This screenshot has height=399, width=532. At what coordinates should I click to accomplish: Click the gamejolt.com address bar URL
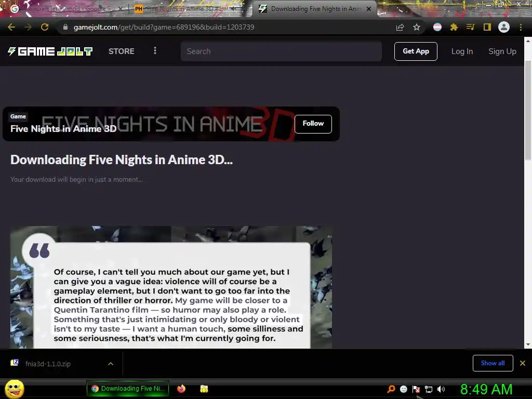(164, 27)
